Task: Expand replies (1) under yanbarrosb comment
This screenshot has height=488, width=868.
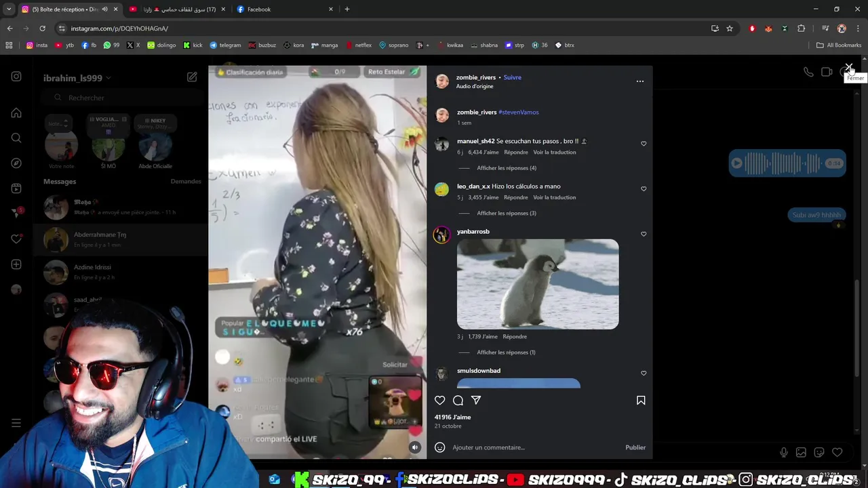Action: (x=506, y=352)
